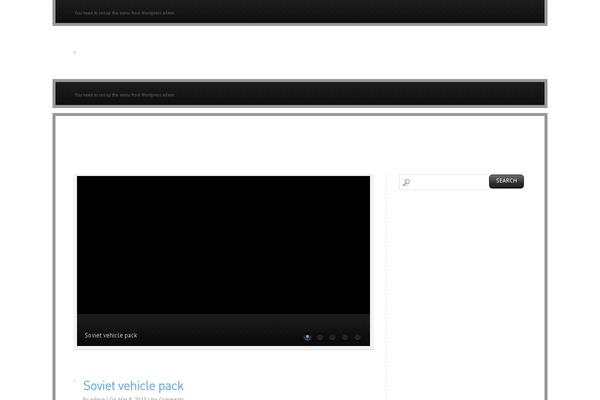The height and width of the screenshot is (400, 600).
Task: Click the SEARCH button
Action: click(506, 181)
